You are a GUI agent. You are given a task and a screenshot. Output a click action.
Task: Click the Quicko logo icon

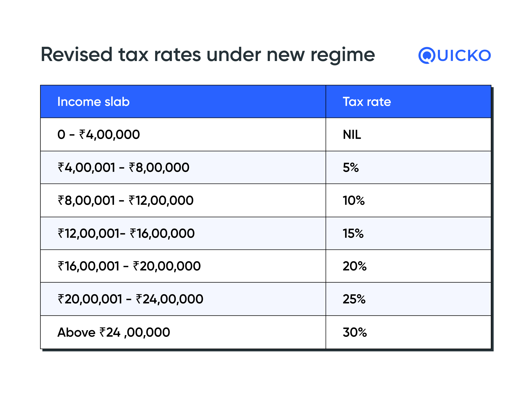pos(427,55)
